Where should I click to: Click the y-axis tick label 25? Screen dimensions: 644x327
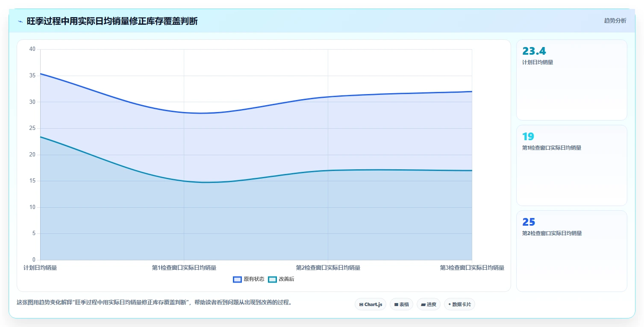[x=32, y=128]
